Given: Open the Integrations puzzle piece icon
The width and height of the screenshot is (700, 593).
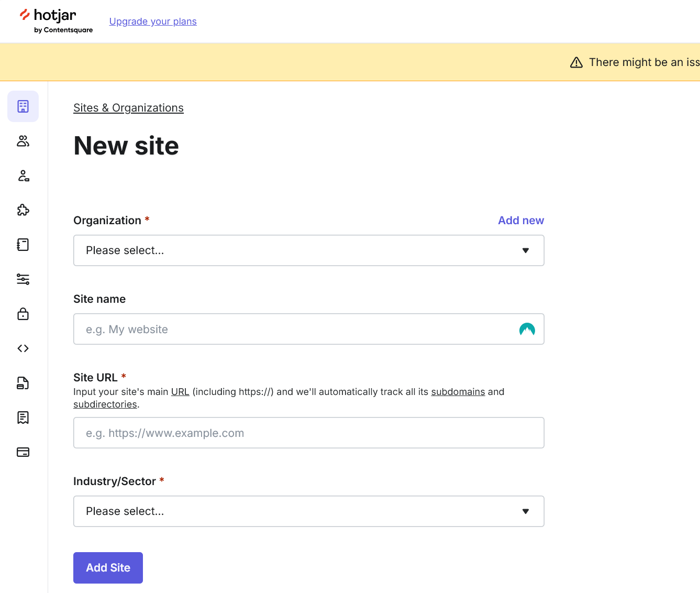Looking at the screenshot, I should tap(23, 210).
